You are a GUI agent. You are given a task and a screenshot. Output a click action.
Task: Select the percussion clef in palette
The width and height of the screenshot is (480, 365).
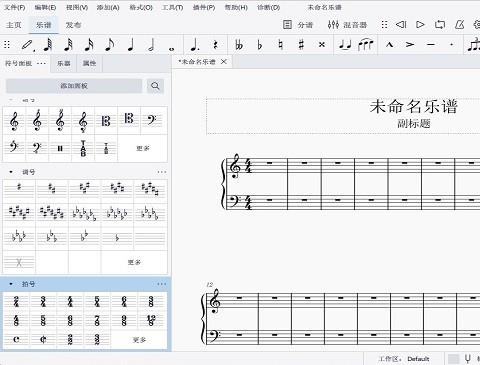pyautogui.click(x=60, y=148)
